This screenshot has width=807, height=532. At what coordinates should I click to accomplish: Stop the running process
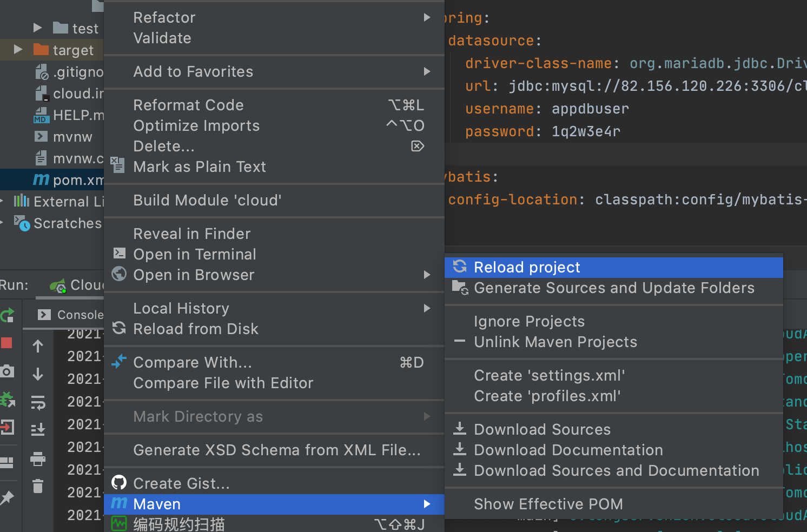click(x=6, y=343)
